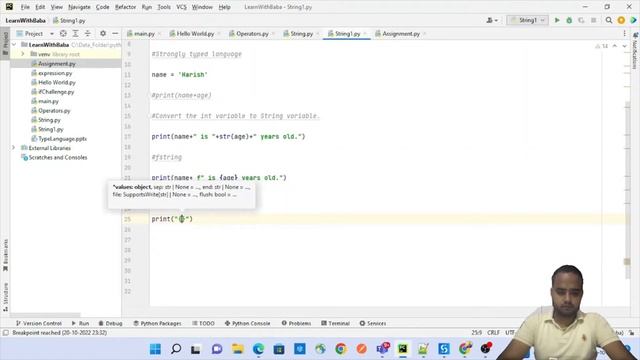640x360 pixels.
Task: Click the Stop square icon in toolbar
Action: 593,20
